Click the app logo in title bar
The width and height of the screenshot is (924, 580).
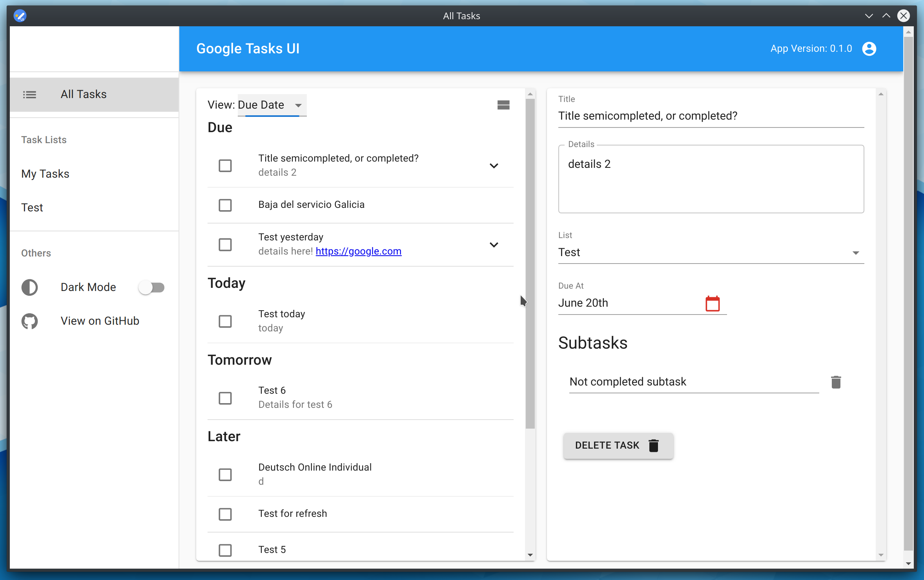click(x=20, y=16)
